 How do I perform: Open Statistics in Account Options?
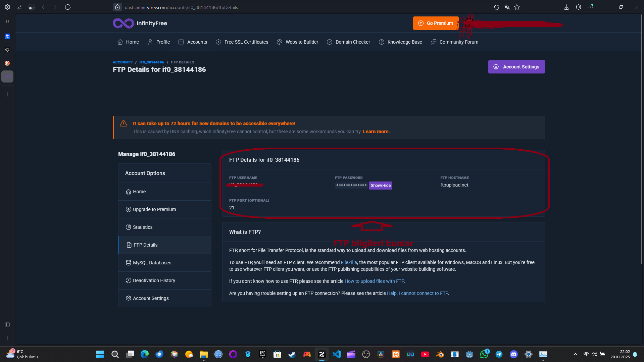tap(165, 227)
